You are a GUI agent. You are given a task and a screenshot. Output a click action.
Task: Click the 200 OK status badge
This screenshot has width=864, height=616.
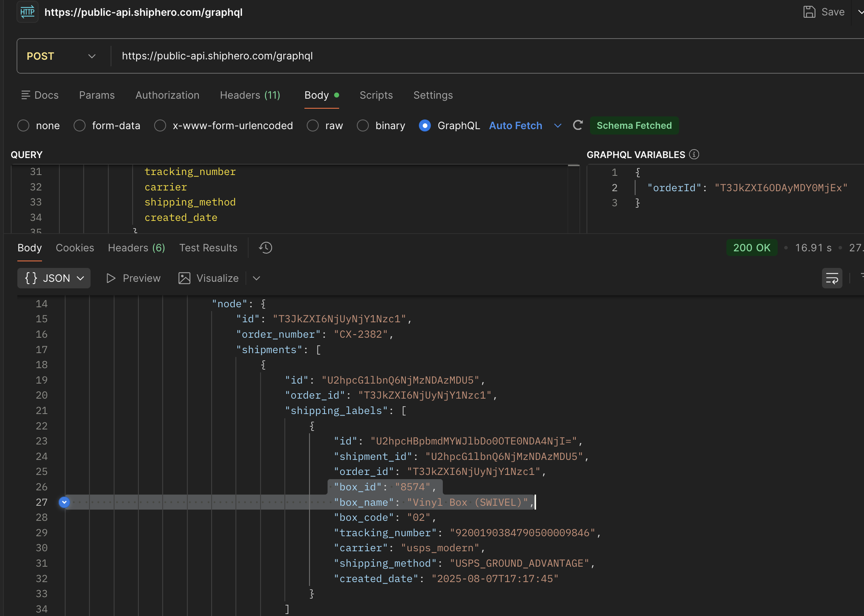tap(751, 247)
